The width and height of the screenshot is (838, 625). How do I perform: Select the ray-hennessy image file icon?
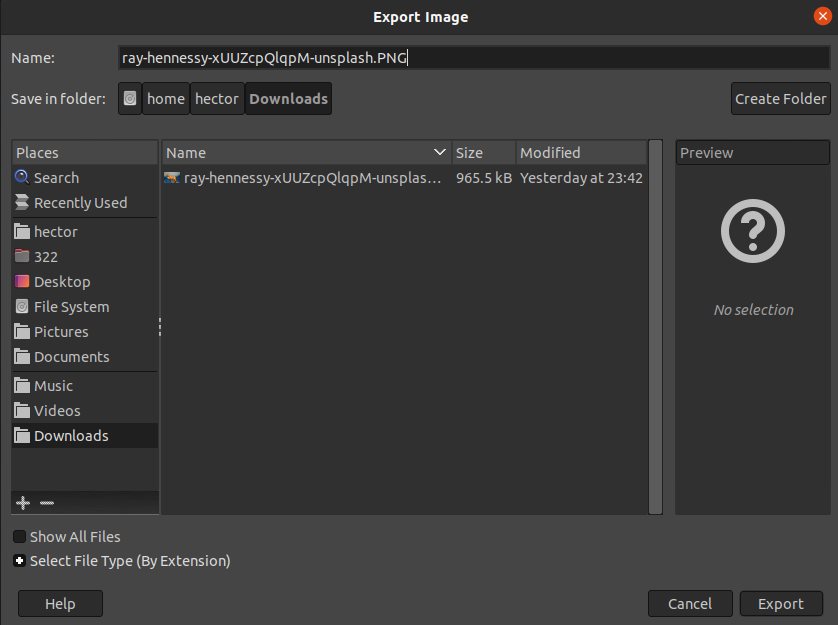(x=172, y=178)
